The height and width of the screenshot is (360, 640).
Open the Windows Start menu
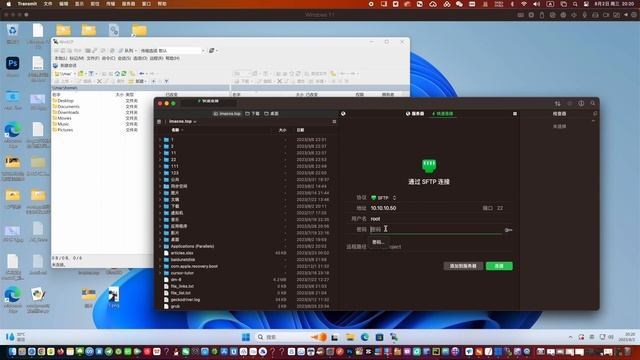tap(246, 337)
